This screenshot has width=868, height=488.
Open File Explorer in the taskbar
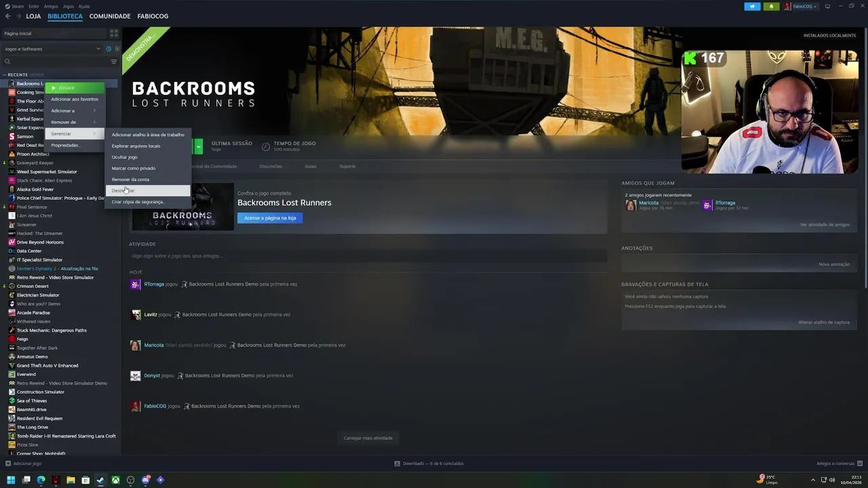click(71, 480)
